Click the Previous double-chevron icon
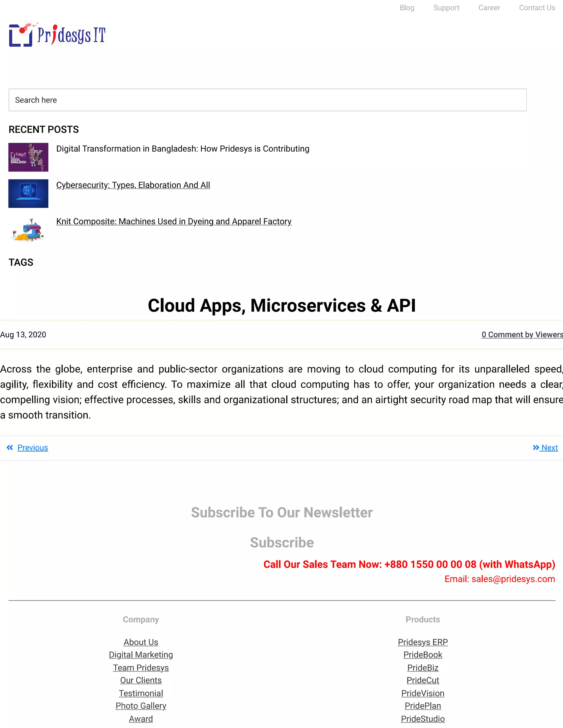The image size is (563, 728). tap(10, 447)
